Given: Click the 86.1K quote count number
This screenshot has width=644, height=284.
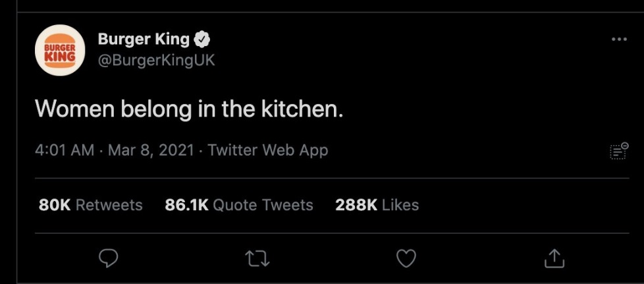Looking at the screenshot, I should click(186, 205).
